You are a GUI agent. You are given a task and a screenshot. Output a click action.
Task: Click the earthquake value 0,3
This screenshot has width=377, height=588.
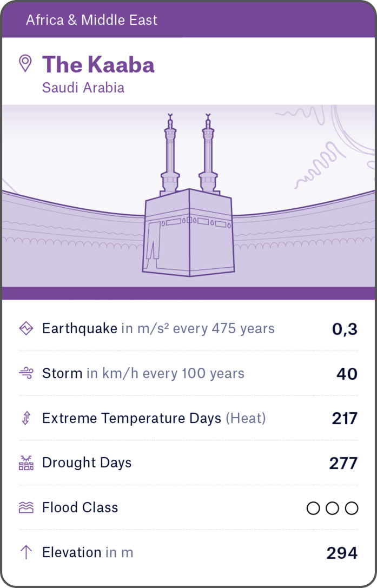pyautogui.click(x=345, y=329)
